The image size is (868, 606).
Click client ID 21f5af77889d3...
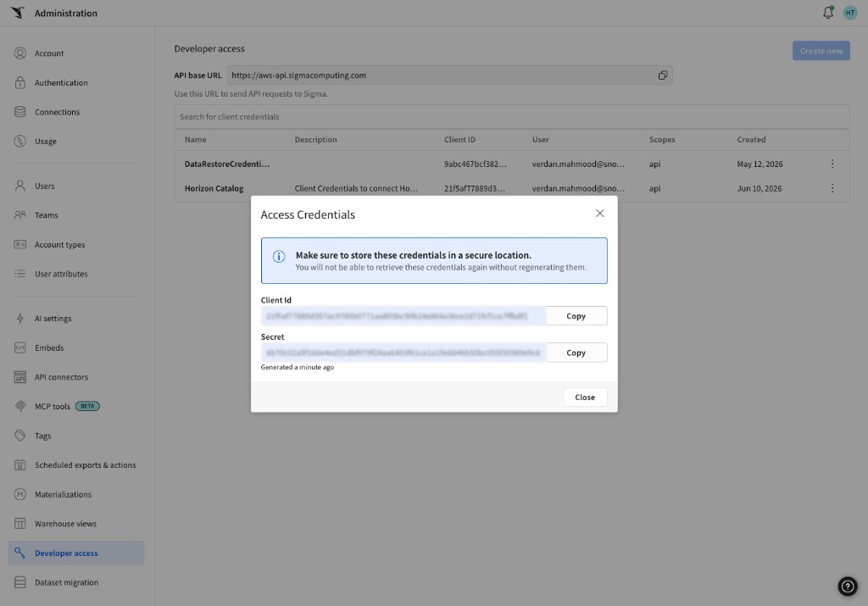(x=475, y=188)
